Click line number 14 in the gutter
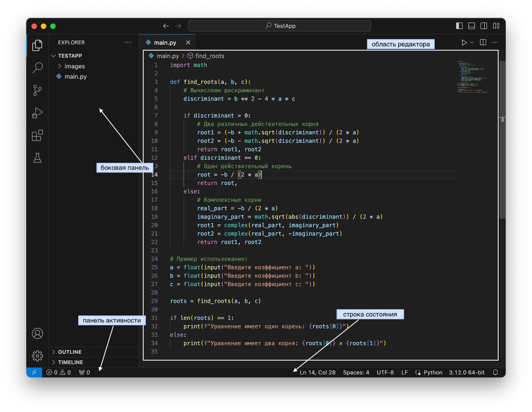532x412 pixels. pyautogui.click(x=154, y=175)
